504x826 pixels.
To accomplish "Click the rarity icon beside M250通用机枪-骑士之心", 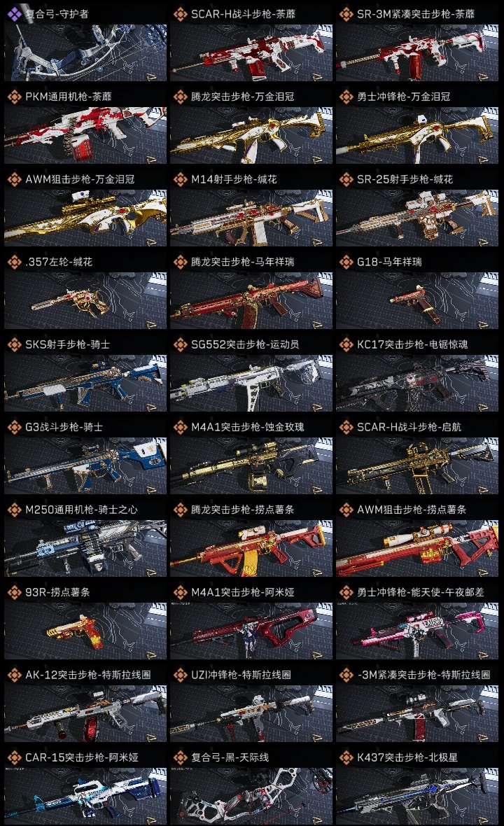I will [x=14, y=510].
